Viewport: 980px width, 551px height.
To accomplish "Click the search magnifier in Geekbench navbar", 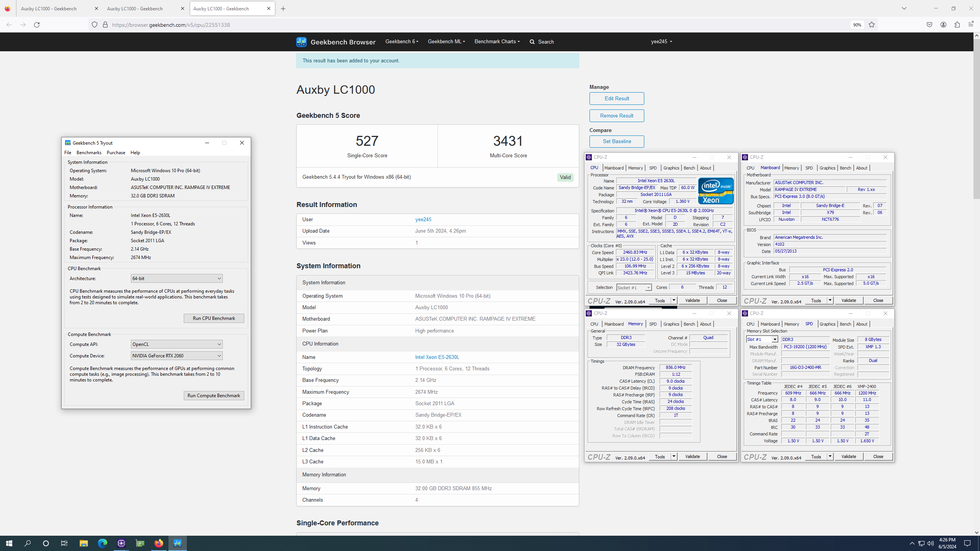I will (532, 42).
